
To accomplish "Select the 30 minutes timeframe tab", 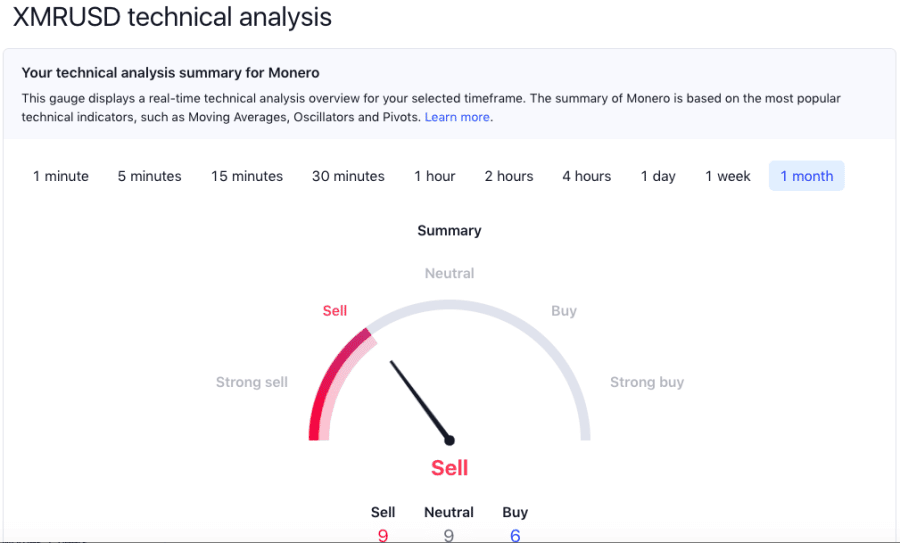I will click(348, 176).
